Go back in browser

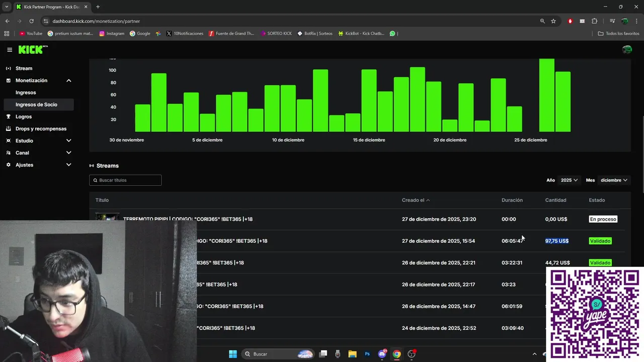pos(7,21)
